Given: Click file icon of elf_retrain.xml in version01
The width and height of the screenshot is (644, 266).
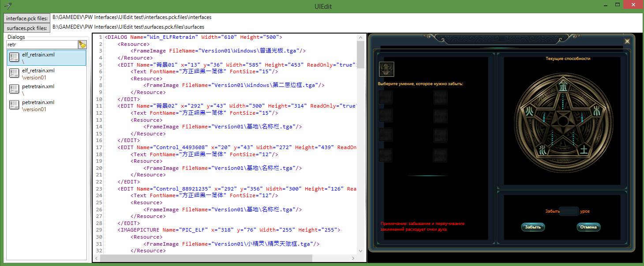Looking at the screenshot, I should (x=14, y=74).
